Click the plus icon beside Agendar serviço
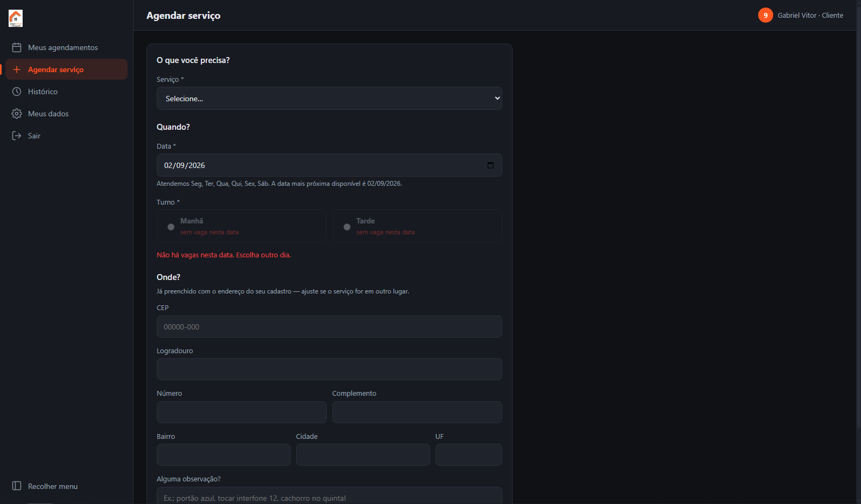Image resolution: width=861 pixels, height=504 pixels. (x=17, y=69)
